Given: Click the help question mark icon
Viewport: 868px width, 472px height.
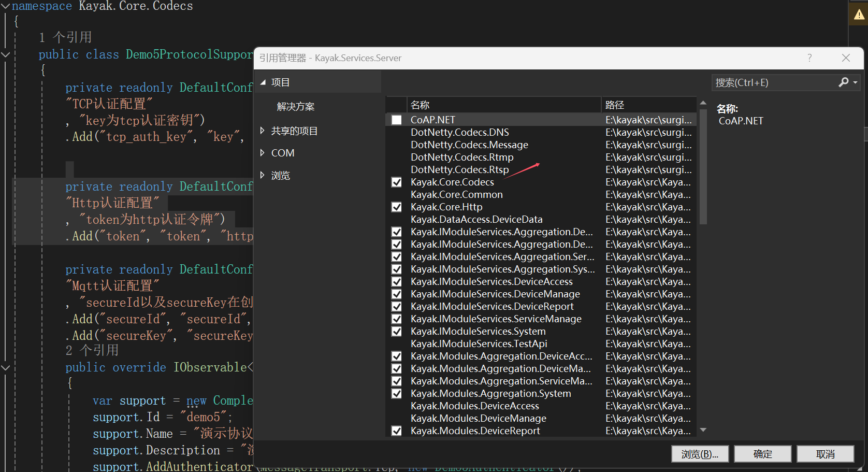Looking at the screenshot, I should coord(809,58).
